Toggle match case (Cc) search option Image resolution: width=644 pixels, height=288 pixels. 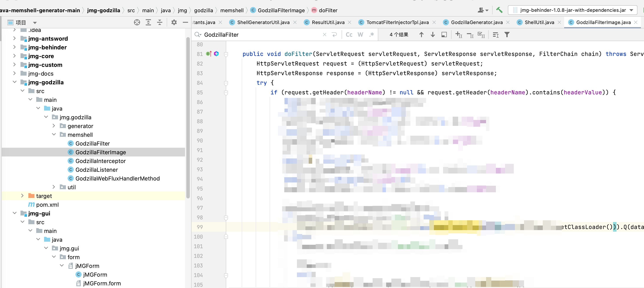click(x=349, y=35)
